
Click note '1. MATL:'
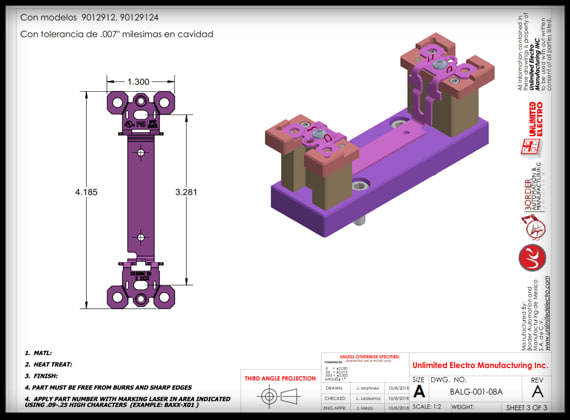point(38,353)
